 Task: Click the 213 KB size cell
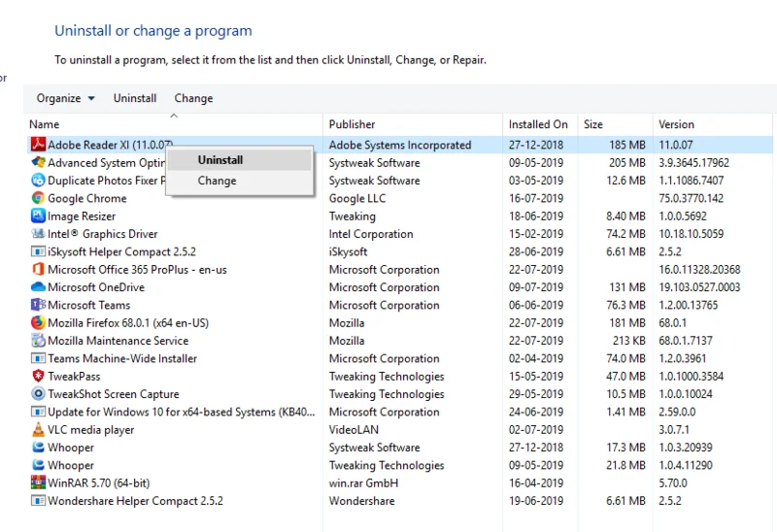(x=628, y=341)
